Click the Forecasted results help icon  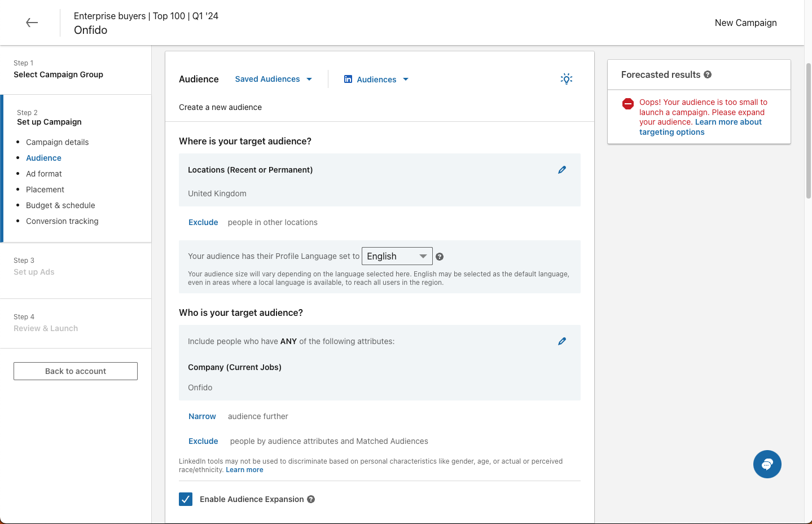(708, 74)
